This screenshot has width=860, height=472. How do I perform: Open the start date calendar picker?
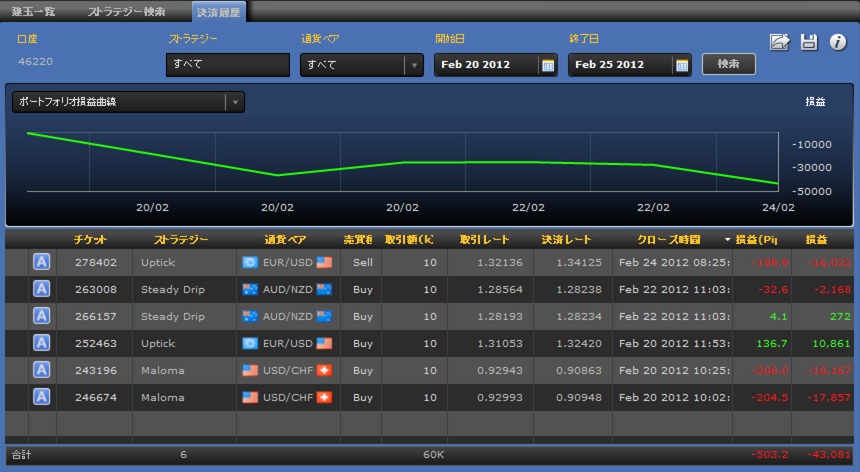pos(547,65)
